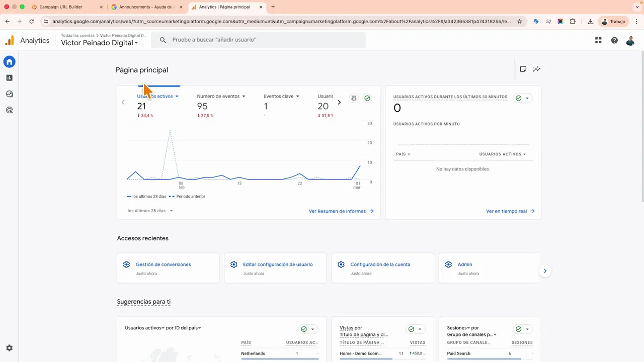Click Ver en tiempo real link
Viewport: 644px width, 362px height.
click(510, 211)
